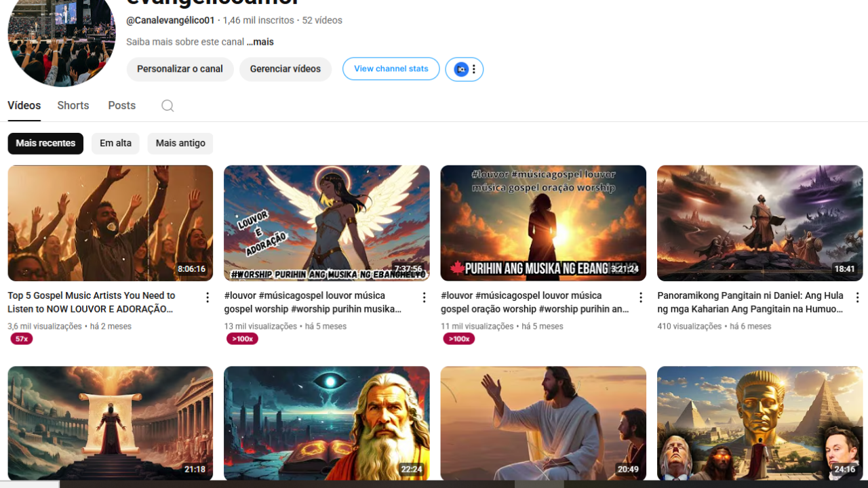868x488 pixels.
Task: Click the 410 visualizações stats line
Action: point(714,326)
